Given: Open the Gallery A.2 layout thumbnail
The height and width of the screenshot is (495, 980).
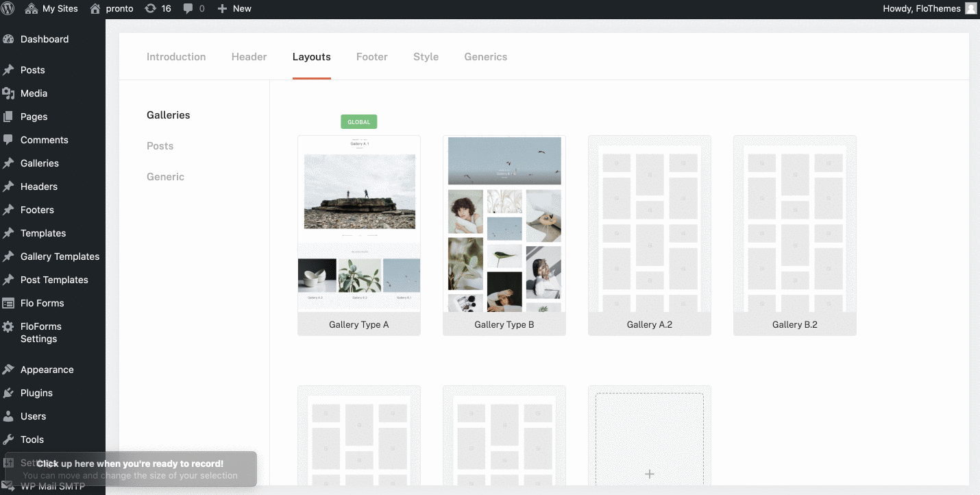Looking at the screenshot, I should click(x=650, y=235).
